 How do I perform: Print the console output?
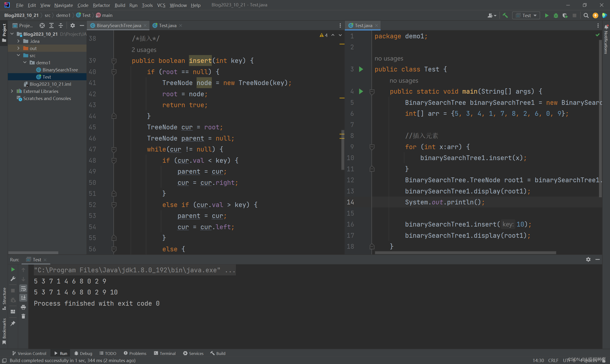click(x=23, y=307)
